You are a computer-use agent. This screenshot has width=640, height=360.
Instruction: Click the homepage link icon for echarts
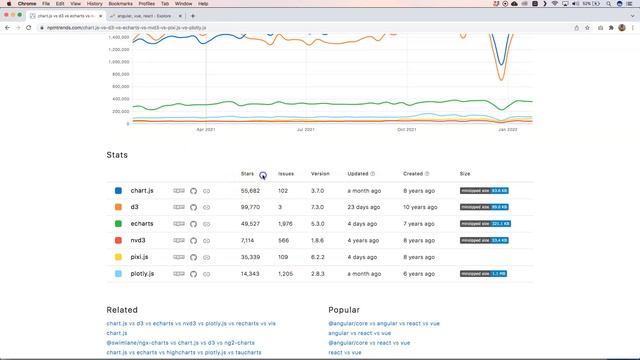coord(207,224)
